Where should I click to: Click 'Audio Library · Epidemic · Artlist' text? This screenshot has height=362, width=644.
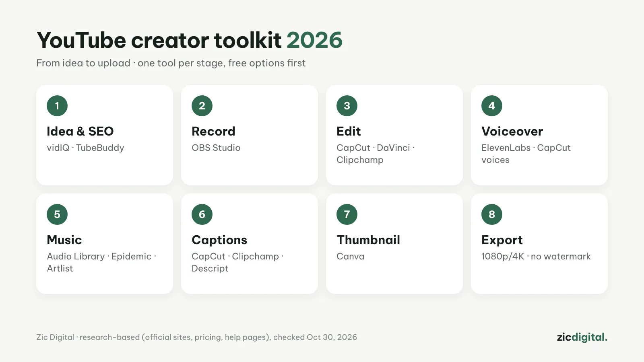101,262
